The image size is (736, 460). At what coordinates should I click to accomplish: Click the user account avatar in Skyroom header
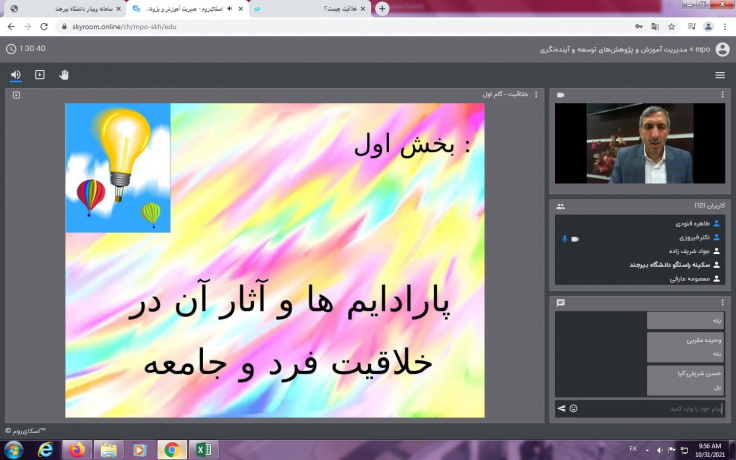pos(722,48)
